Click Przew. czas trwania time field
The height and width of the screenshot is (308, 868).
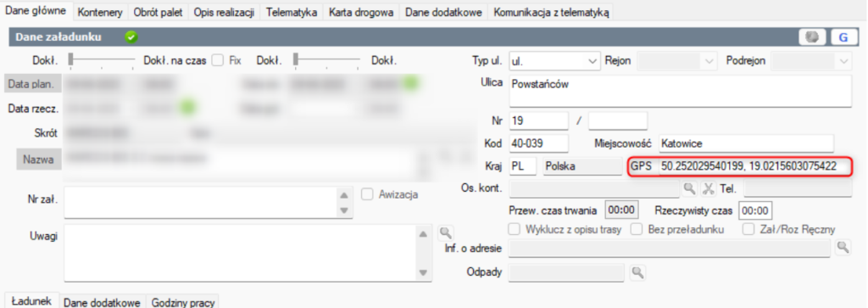(622, 210)
